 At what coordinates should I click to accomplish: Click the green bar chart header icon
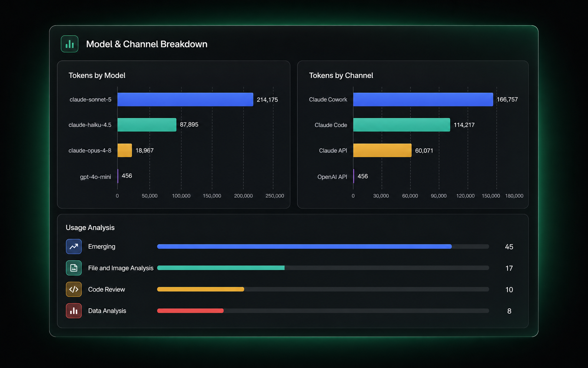click(x=70, y=44)
